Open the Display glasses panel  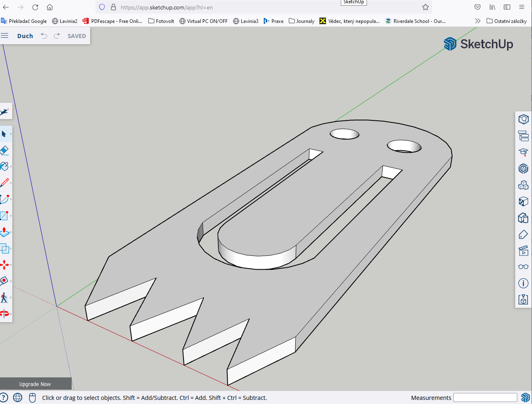[x=523, y=267]
